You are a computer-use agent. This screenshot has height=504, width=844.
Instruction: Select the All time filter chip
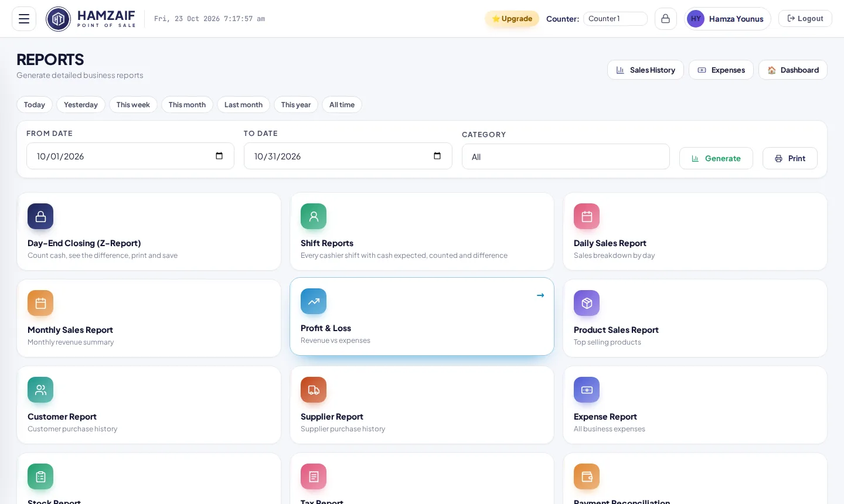pos(342,105)
